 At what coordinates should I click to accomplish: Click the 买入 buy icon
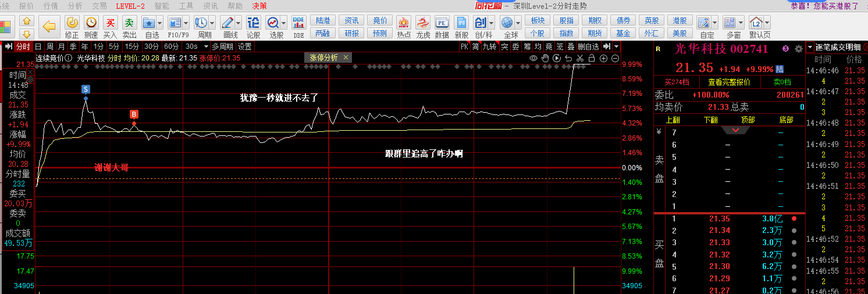pyautogui.click(x=111, y=23)
